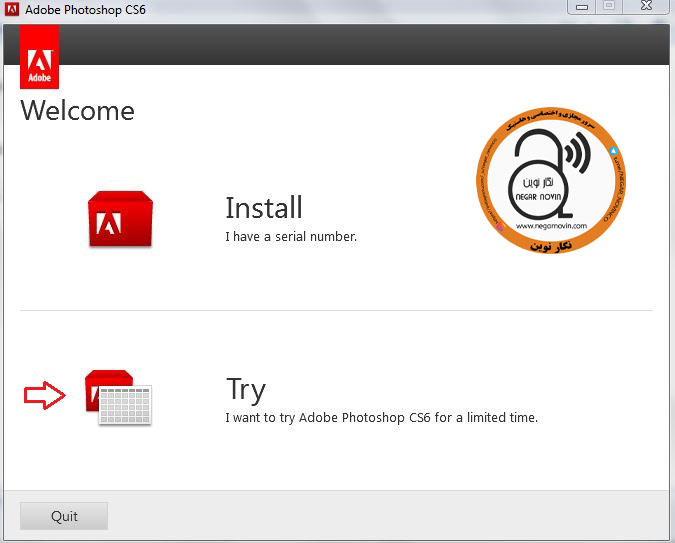Click the Quit button
The width and height of the screenshot is (675, 543).
[x=64, y=516]
